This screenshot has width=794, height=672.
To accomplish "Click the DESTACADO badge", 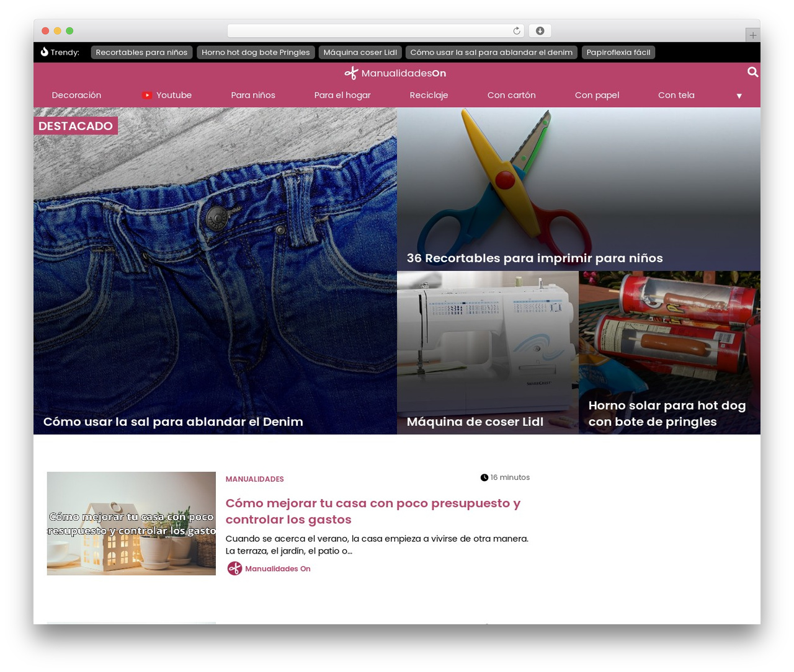I will tap(76, 126).
